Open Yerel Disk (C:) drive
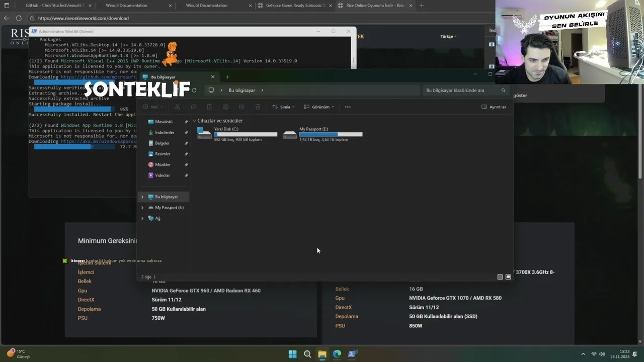This screenshot has height=362, width=644. tap(237, 134)
